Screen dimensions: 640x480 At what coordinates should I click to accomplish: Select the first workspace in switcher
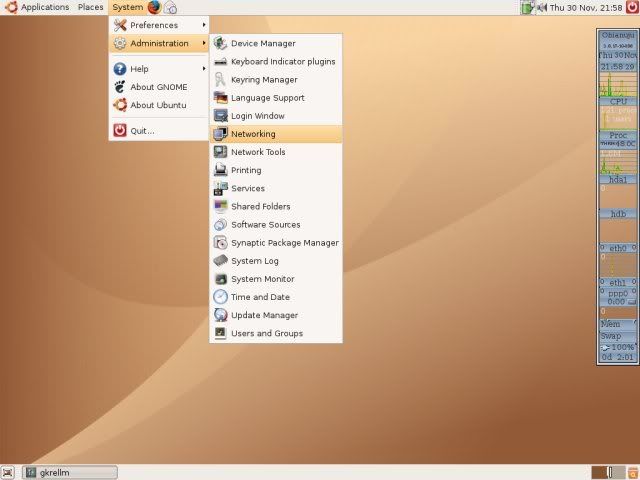point(600,473)
